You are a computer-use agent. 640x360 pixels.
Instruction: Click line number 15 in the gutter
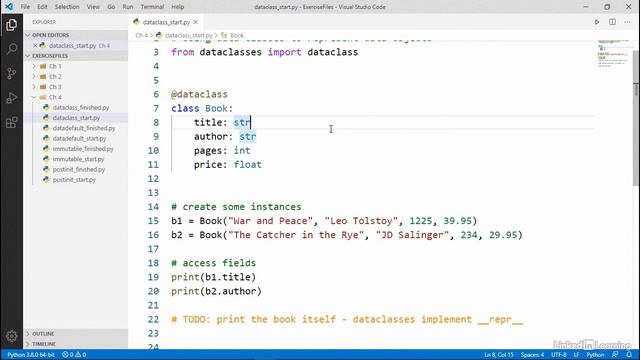pos(153,221)
